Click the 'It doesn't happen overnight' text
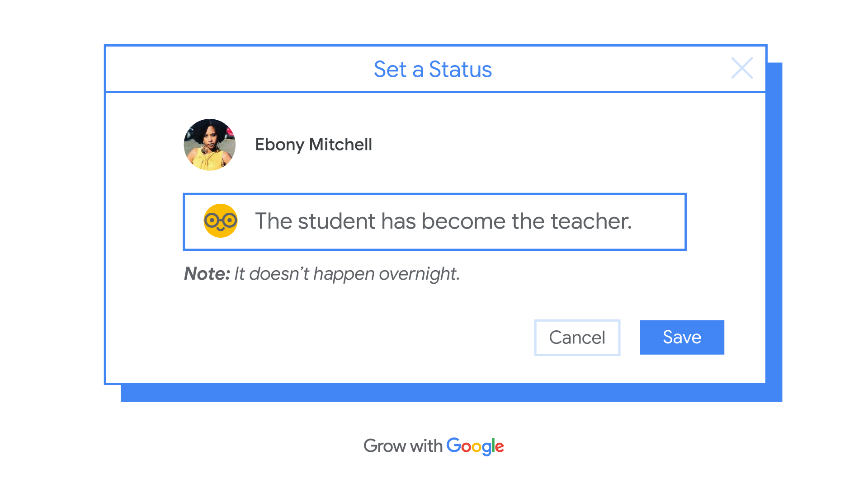 [x=347, y=274]
